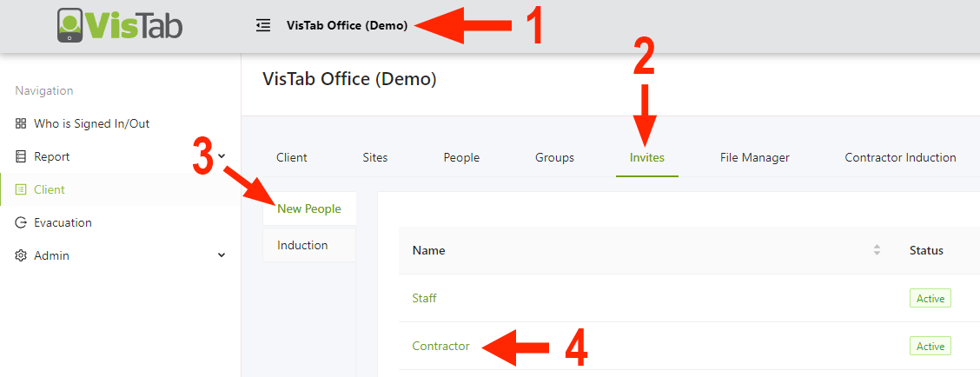The image size is (980, 377).
Task: Open the Contractor invite link
Action: (x=440, y=346)
